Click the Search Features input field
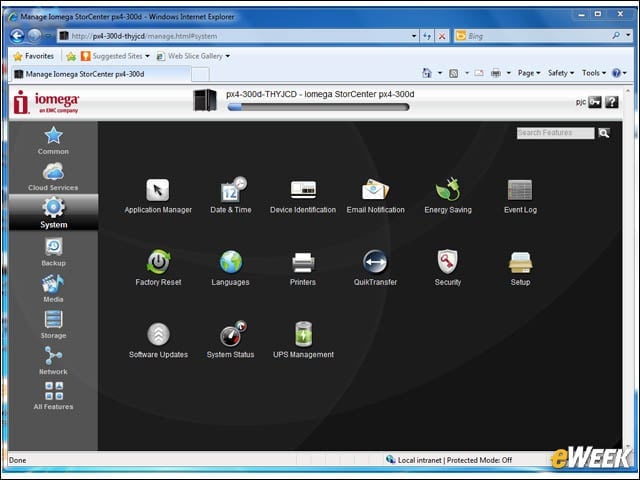The width and height of the screenshot is (640, 480). [x=555, y=133]
